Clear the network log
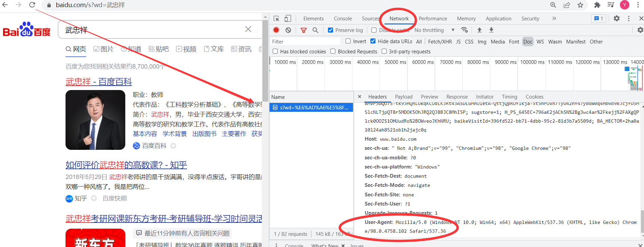The height and width of the screenshot is (247, 644). (288, 30)
